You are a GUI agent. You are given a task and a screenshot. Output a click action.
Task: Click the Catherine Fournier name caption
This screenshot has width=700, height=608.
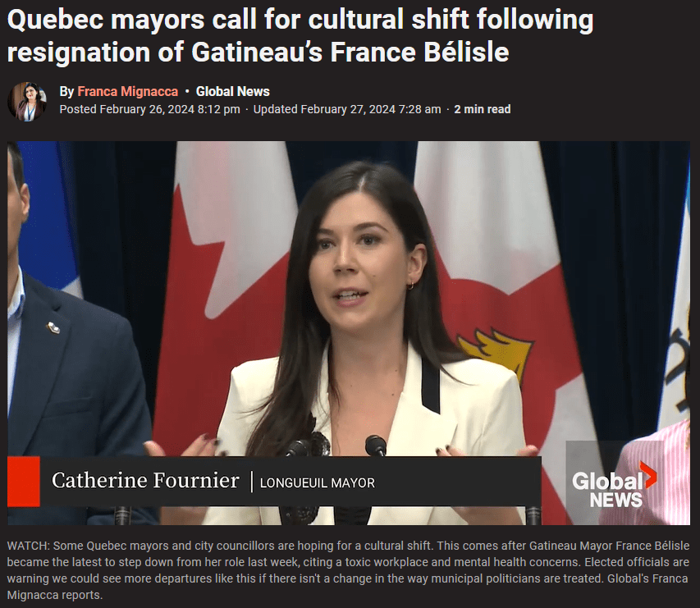(x=145, y=481)
